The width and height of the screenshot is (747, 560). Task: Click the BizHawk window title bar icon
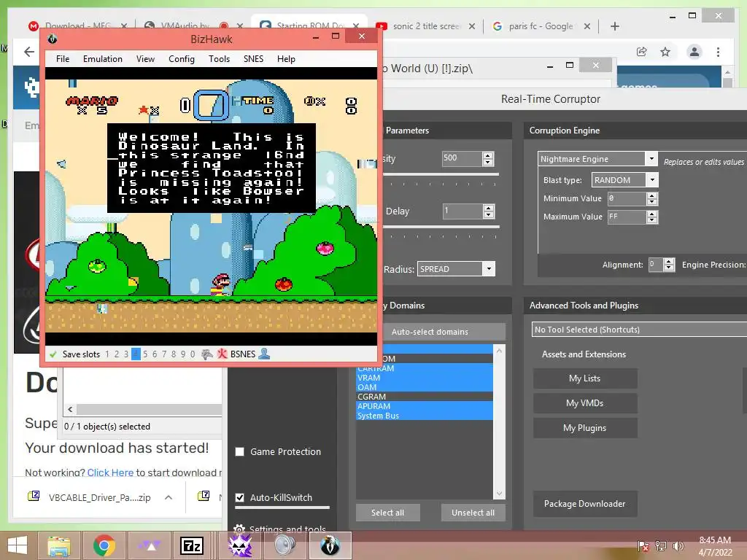53,39
